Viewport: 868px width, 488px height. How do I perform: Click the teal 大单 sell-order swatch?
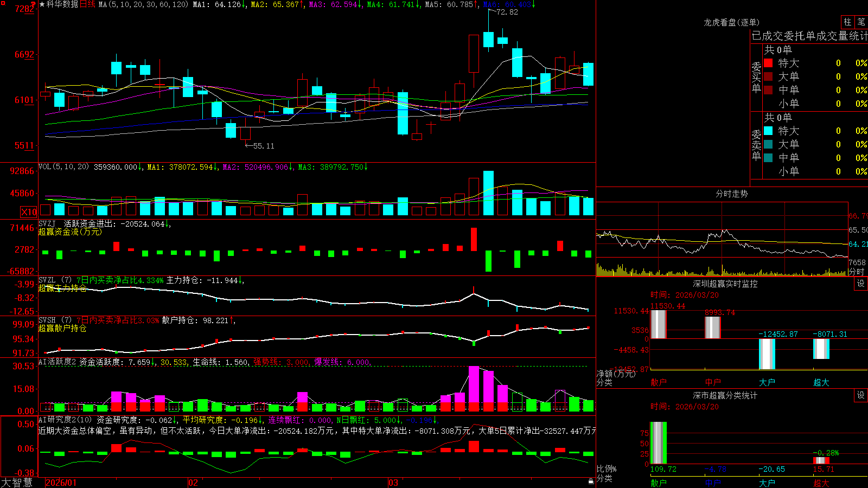tap(768, 144)
